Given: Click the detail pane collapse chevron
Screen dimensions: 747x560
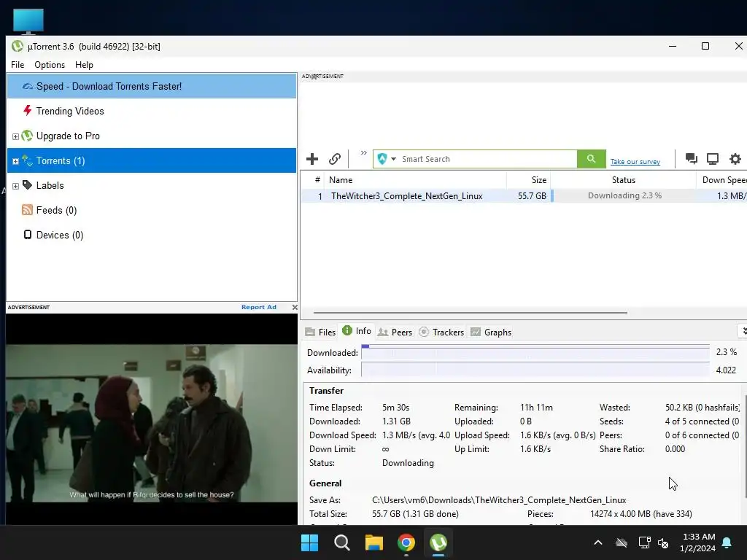Looking at the screenshot, I should pos(743,331).
